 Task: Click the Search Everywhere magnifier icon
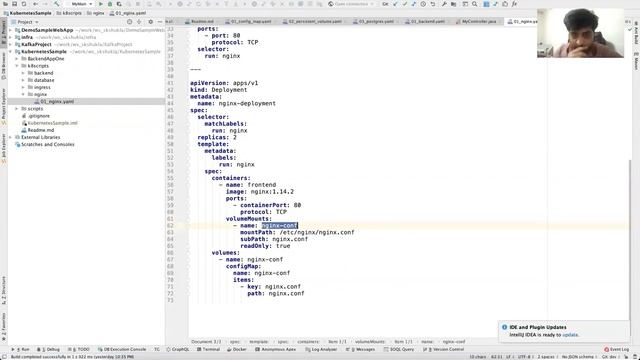(475, 4)
